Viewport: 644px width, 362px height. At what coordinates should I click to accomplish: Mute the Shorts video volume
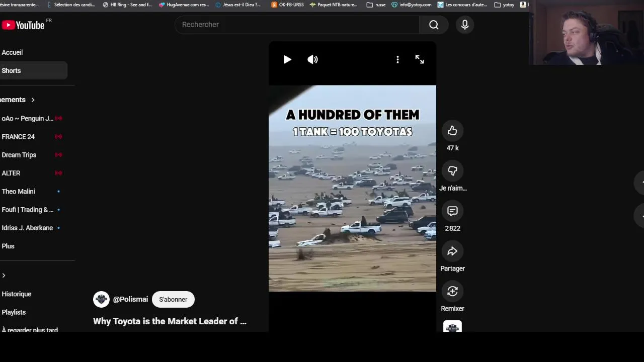313,59
